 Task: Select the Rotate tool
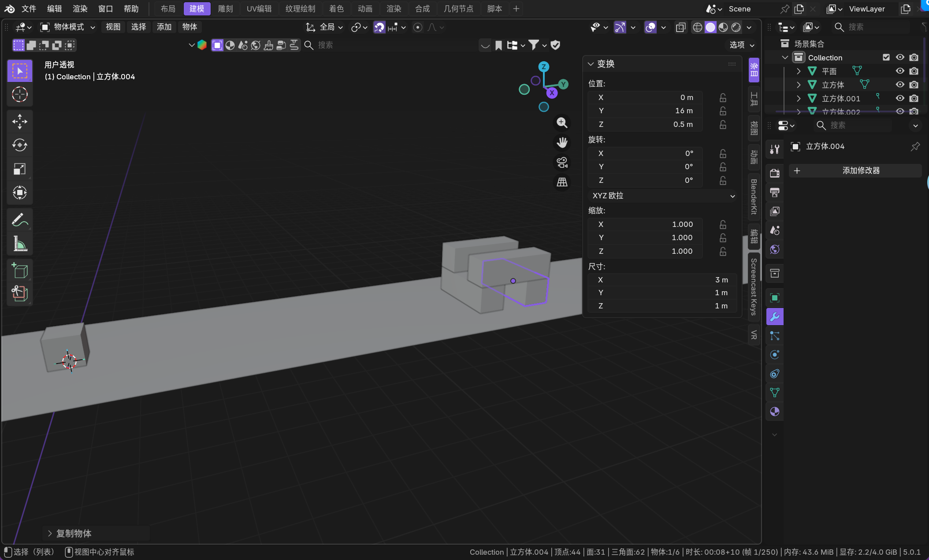pos(20,145)
